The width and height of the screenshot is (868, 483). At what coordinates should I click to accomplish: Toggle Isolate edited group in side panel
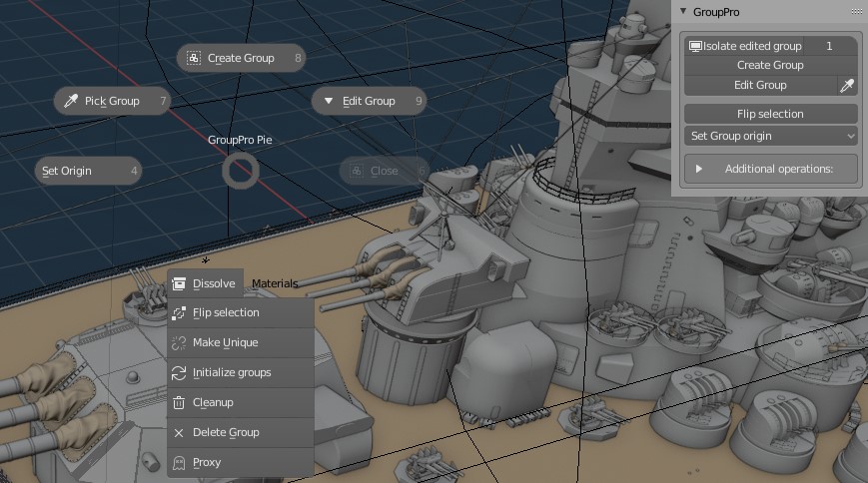[x=743, y=46]
